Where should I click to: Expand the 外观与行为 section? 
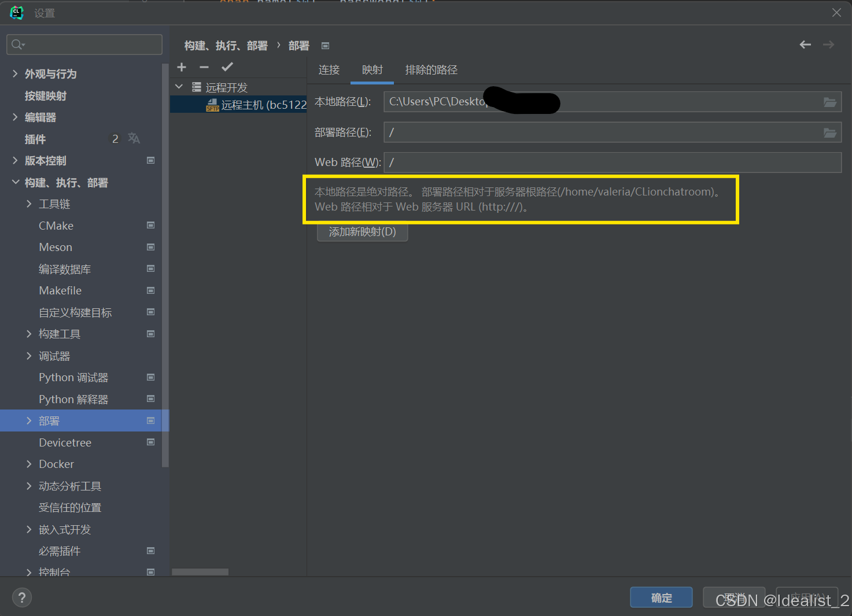15,73
